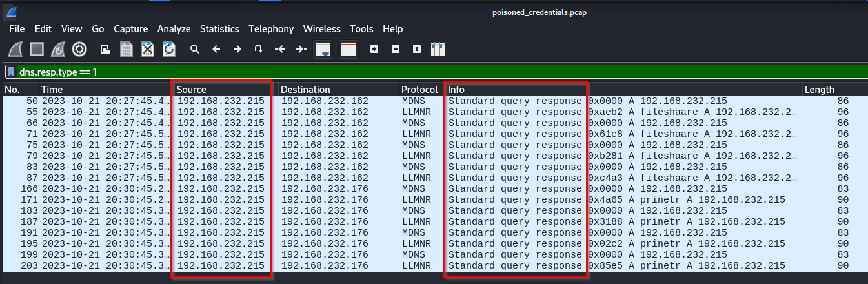
Task: Toggle packet list colorization
Action: (x=348, y=49)
